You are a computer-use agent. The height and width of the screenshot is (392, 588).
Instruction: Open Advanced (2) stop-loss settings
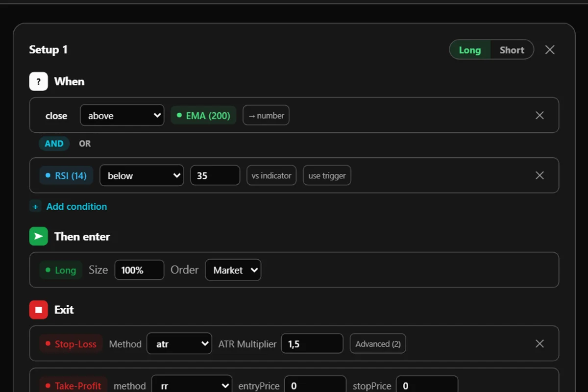tap(378, 343)
